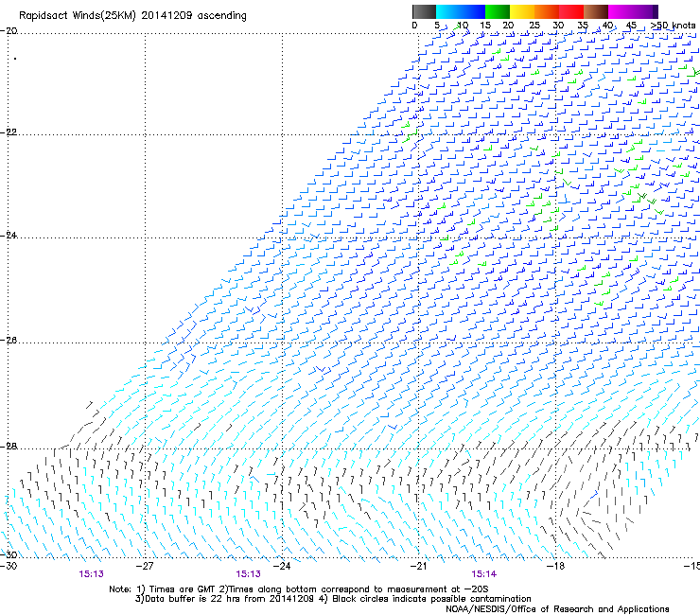Click the brown 35-40 knots color segment
Screen dimensions: 700x615
(x=596, y=11)
